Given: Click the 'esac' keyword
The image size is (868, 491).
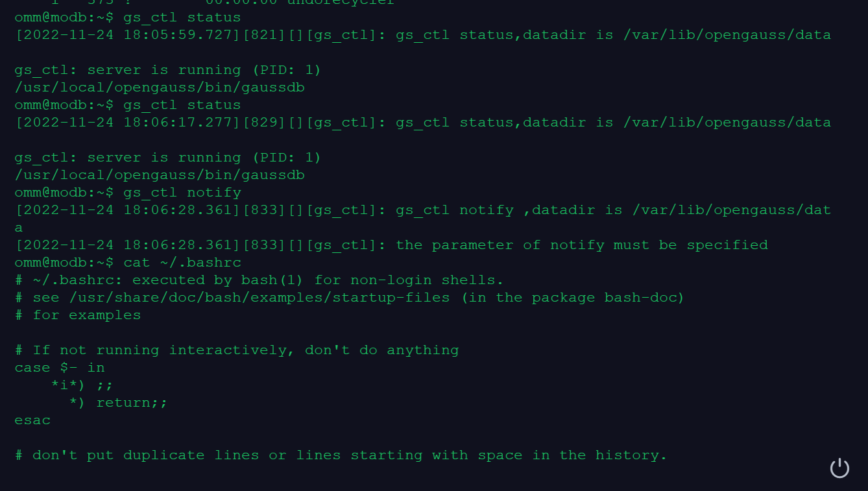Looking at the screenshot, I should pos(32,420).
